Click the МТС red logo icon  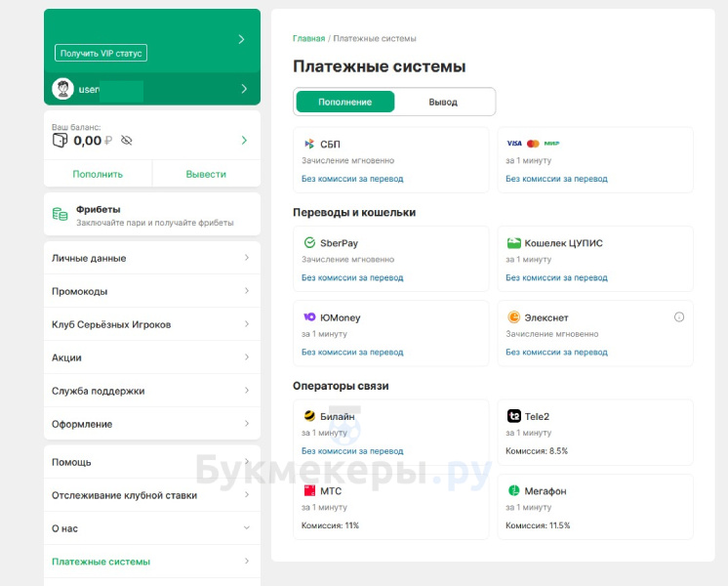[309, 490]
